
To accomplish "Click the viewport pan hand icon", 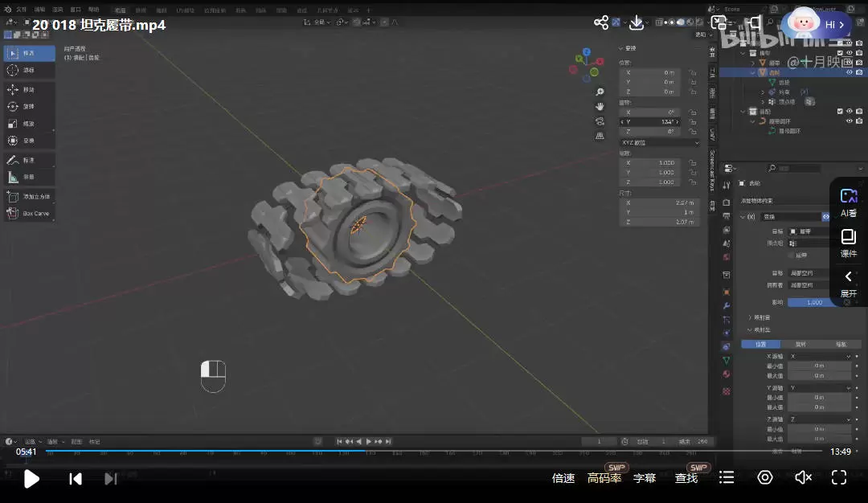I will (x=600, y=106).
